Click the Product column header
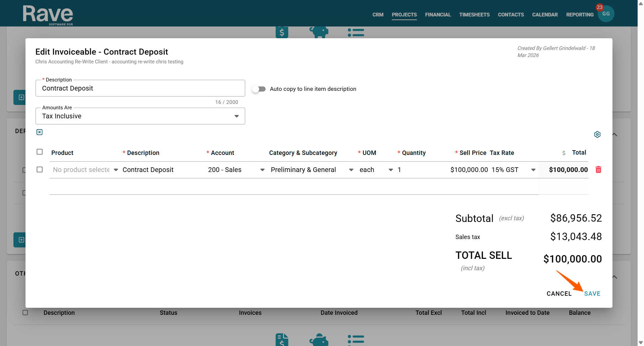The height and width of the screenshot is (346, 644). coord(62,153)
